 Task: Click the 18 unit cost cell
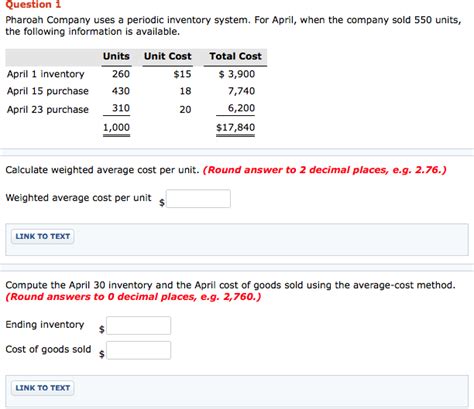coord(186,91)
